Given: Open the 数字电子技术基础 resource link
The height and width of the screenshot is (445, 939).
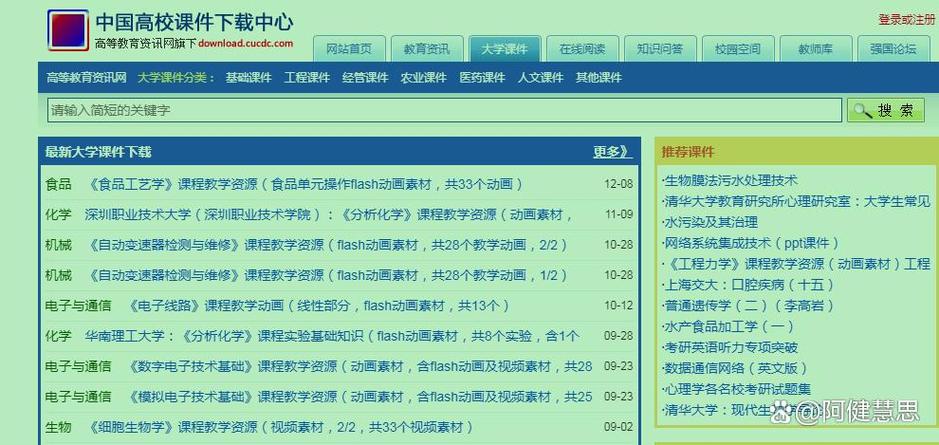Looking at the screenshot, I should 359,367.
